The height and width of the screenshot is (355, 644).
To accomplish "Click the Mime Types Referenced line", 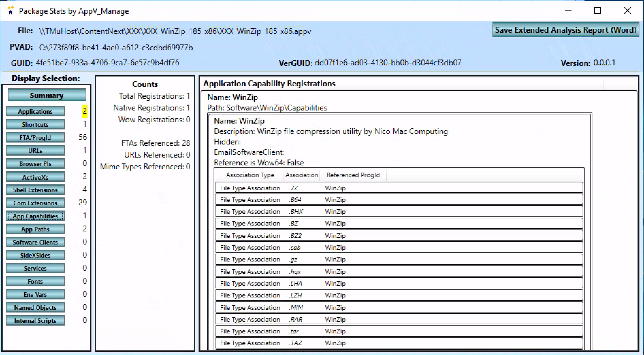I will (145, 166).
